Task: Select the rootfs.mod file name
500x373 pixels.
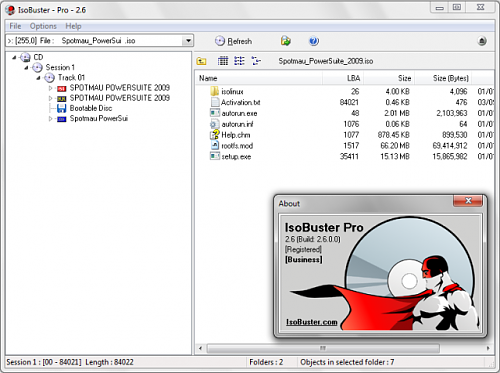Action: click(x=237, y=146)
